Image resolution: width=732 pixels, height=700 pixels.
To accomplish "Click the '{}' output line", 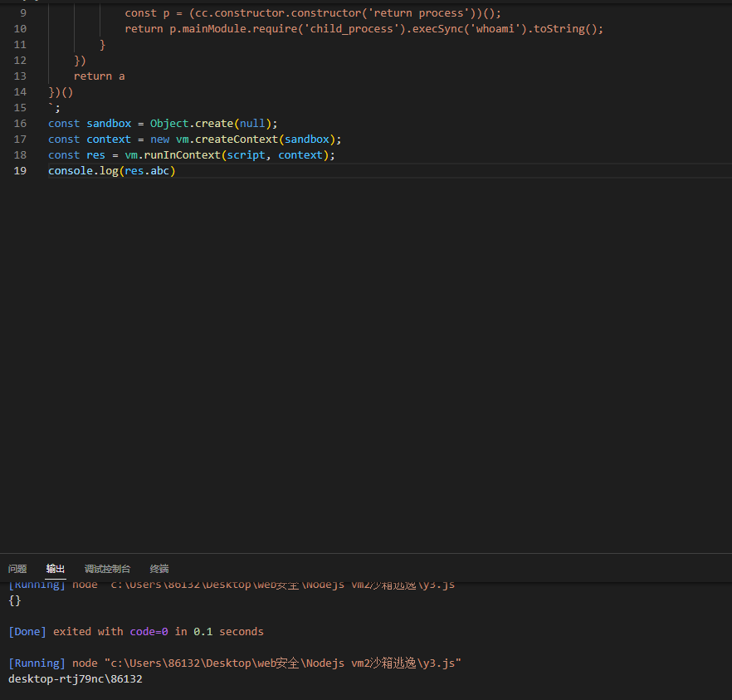I will click(14, 600).
